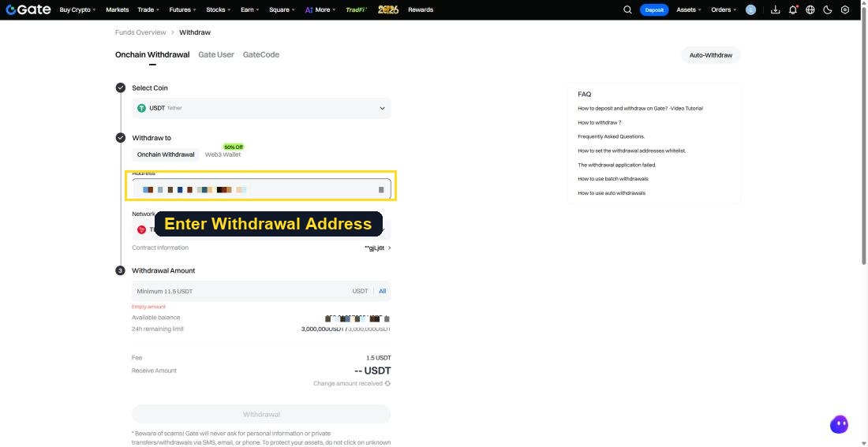The width and height of the screenshot is (868, 447).
Task: Toggle dark mode moon icon
Action: point(828,9)
